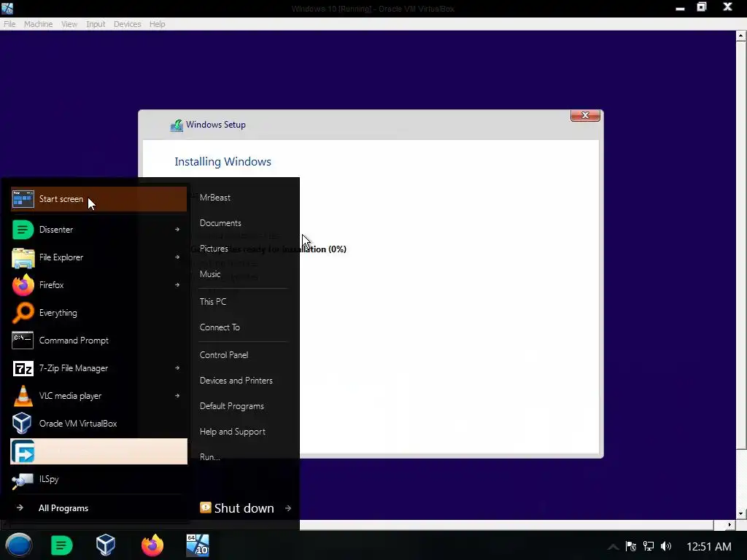The image size is (747, 560).
Task: Open Help and Support
Action: pos(232,432)
